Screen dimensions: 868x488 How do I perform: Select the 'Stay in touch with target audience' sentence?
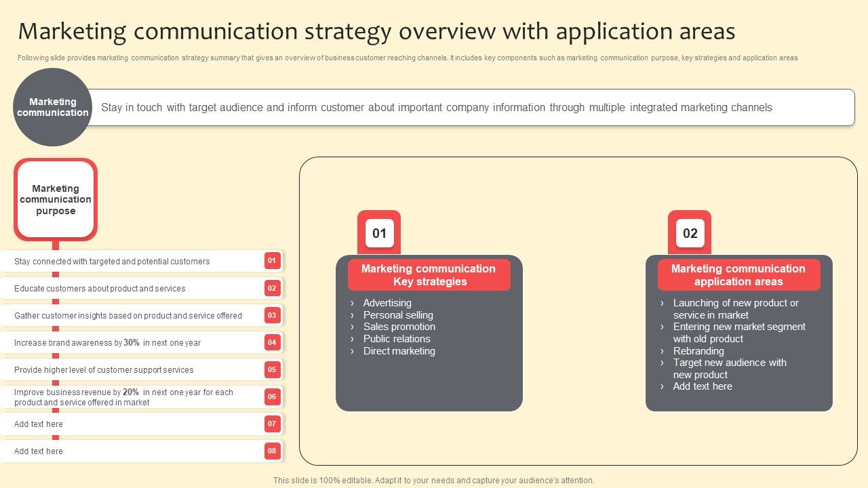pos(437,107)
